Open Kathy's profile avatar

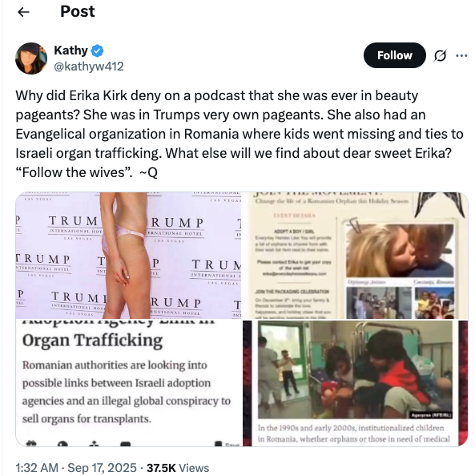[31, 58]
